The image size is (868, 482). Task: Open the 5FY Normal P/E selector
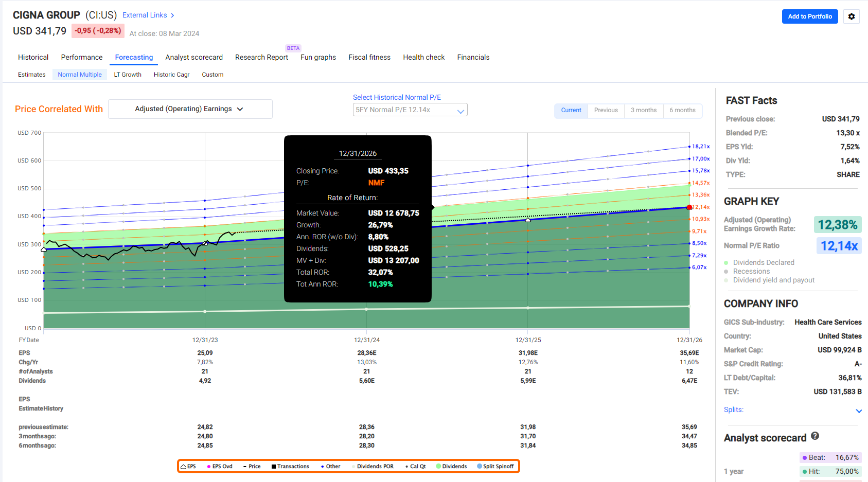[410, 110]
